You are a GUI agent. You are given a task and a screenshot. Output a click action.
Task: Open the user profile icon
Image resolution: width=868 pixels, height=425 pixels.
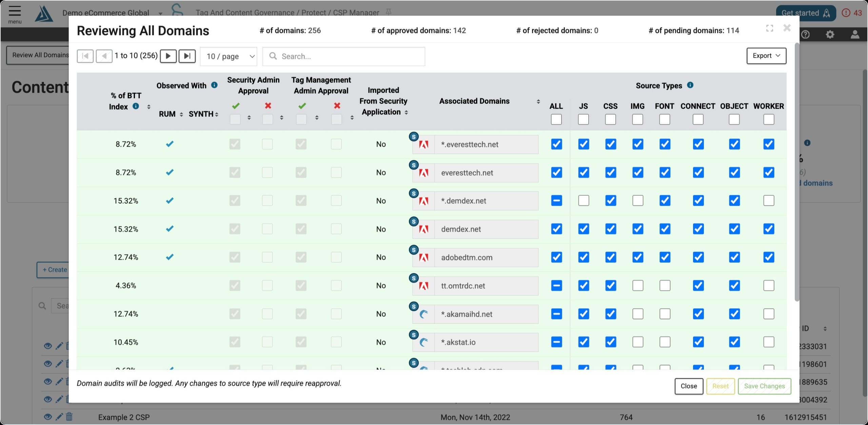point(855,34)
